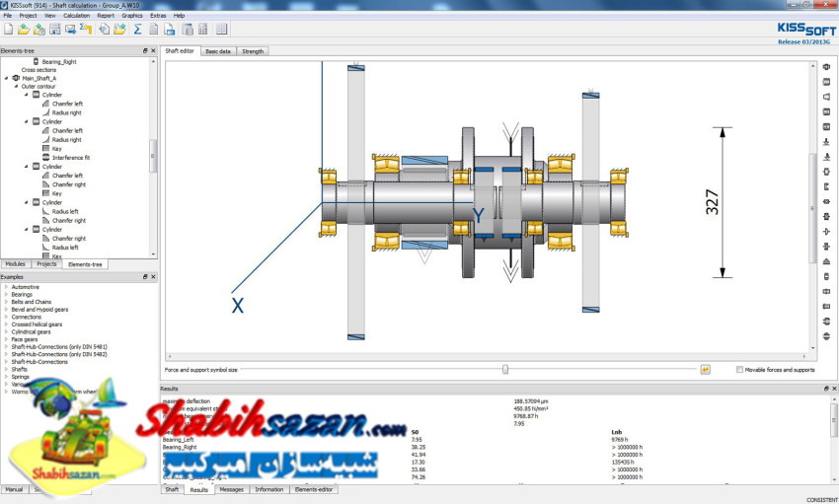Viewport: 839px width, 504px height.
Task: Collapse the Main_Shaft_A tree node
Action: (x=6, y=78)
